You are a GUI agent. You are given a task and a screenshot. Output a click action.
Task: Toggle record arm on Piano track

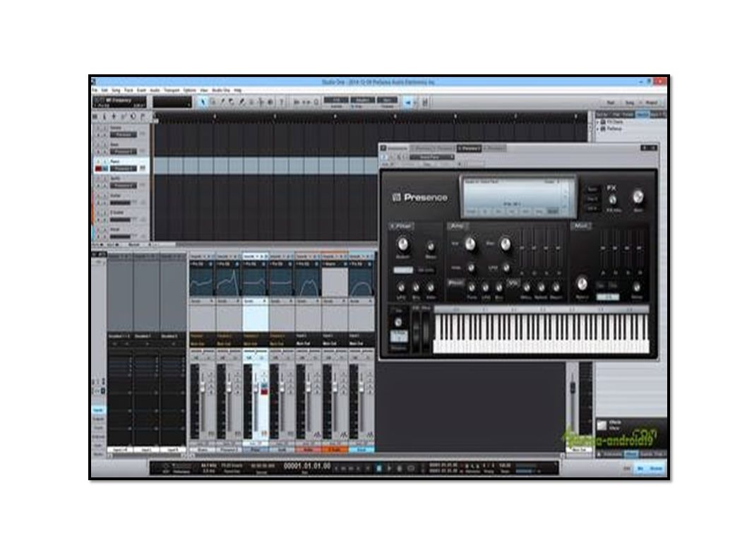pyautogui.click(x=99, y=169)
